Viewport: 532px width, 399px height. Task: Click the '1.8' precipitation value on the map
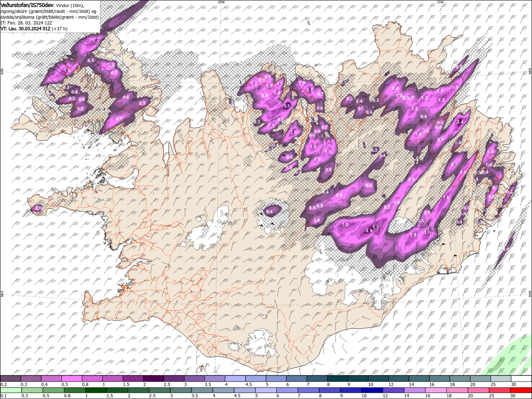click(376, 227)
